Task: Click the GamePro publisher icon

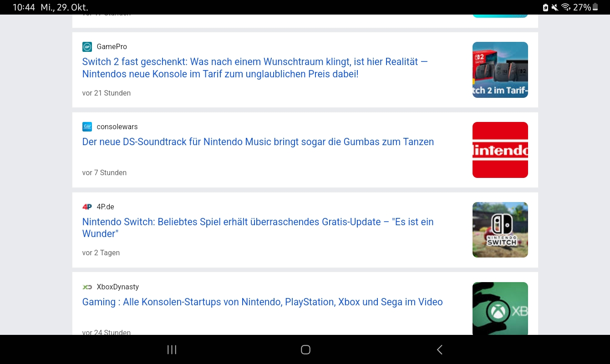Action: coord(87,47)
